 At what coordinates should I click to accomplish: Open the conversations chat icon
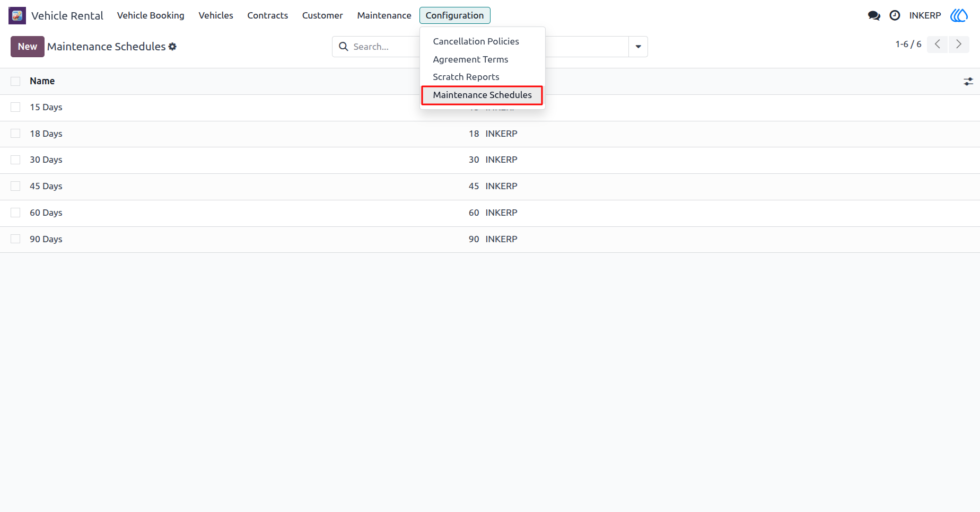[x=874, y=15]
